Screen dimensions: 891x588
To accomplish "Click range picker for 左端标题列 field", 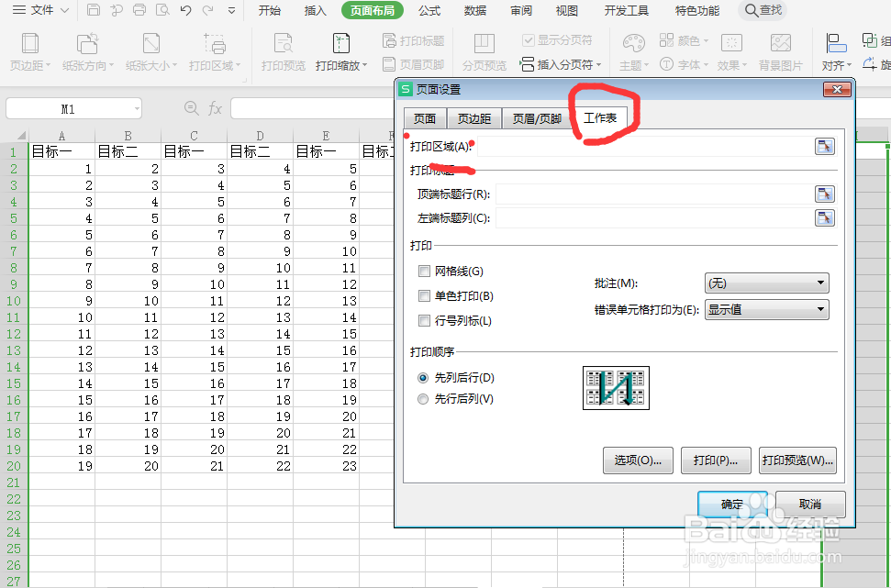I will pyautogui.click(x=825, y=218).
